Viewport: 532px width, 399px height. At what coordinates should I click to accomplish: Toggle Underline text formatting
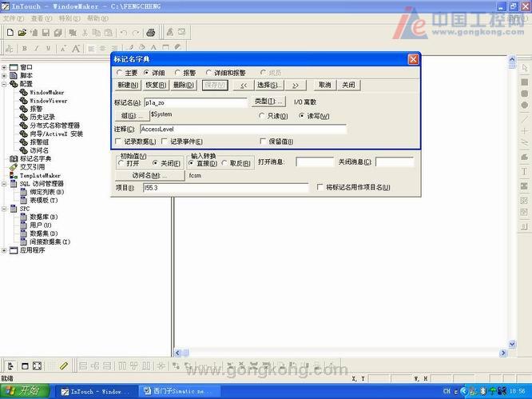click(48, 49)
